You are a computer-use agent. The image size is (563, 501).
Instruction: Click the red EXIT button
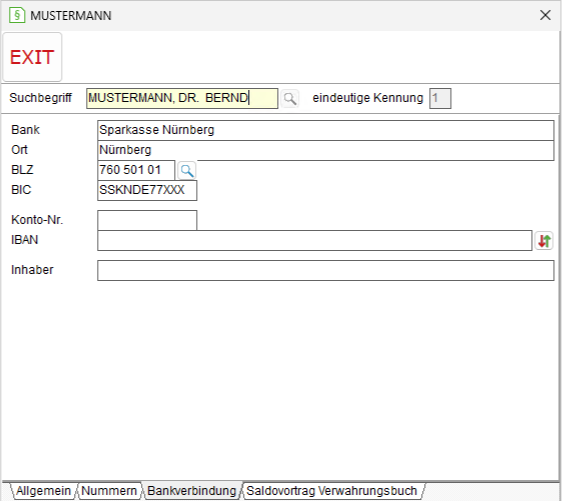tap(32, 57)
